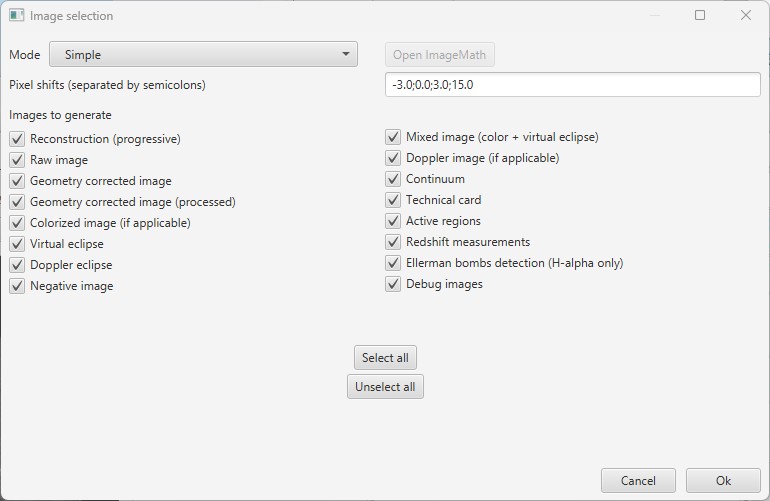Uncheck Reconstruction (progressive) checkbox
The image size is (770, 501).
coord(17,139)
